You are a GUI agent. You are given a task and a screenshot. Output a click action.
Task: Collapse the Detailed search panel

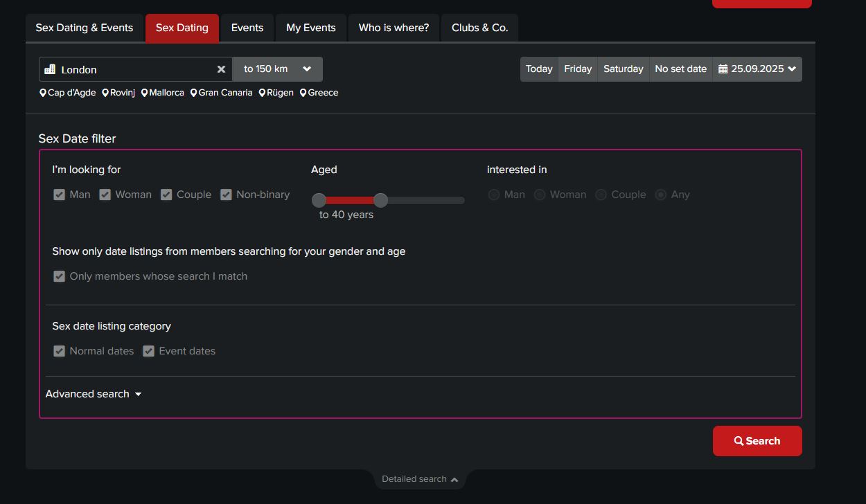coord(420,479)
